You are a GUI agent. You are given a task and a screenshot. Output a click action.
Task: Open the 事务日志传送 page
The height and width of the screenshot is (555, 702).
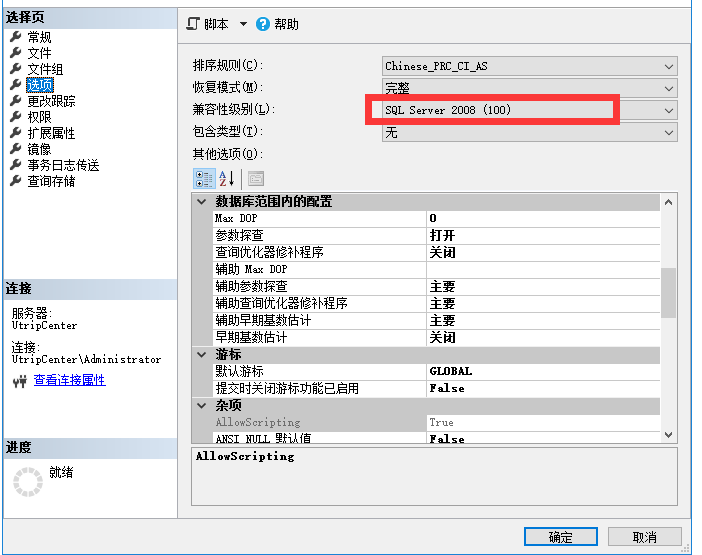[63, 165]
